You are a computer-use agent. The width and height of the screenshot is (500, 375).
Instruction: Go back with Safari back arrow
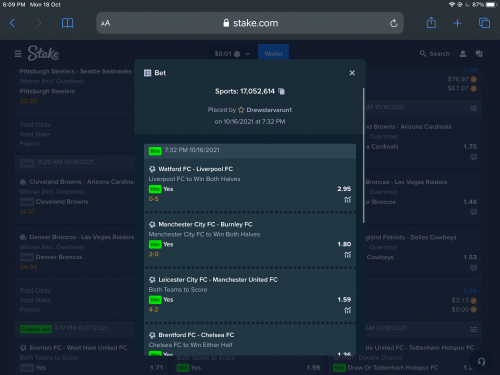coord(13,23)
